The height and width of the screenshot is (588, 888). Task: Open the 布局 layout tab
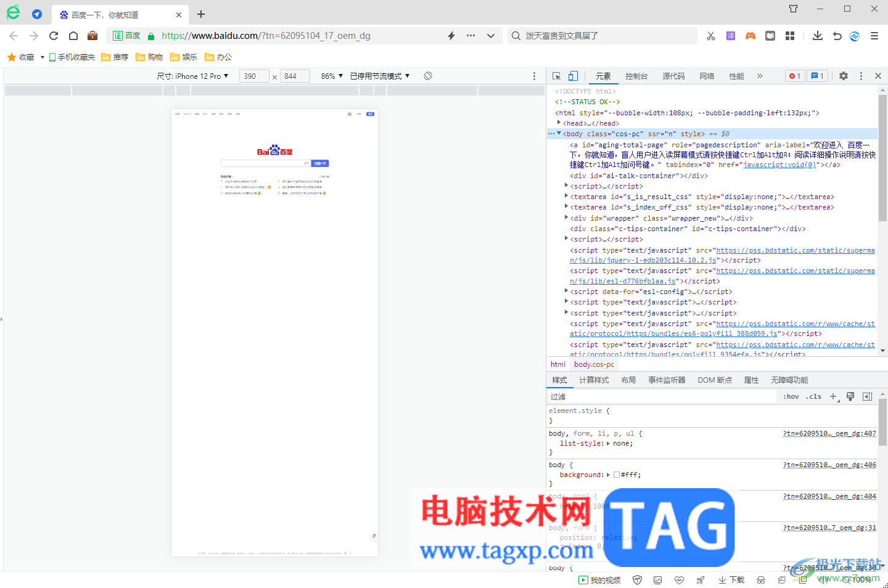coord(628,380)
